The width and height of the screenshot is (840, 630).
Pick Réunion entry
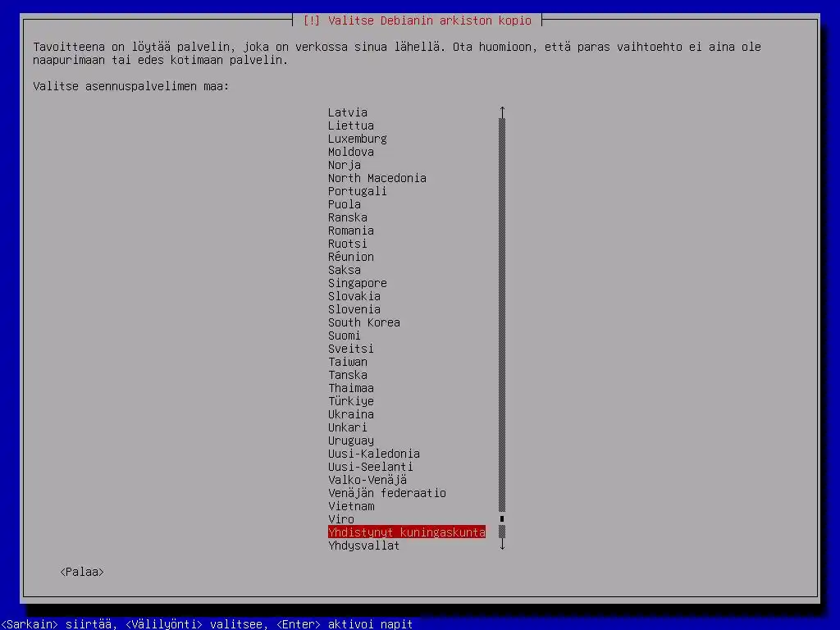[351, 257]
